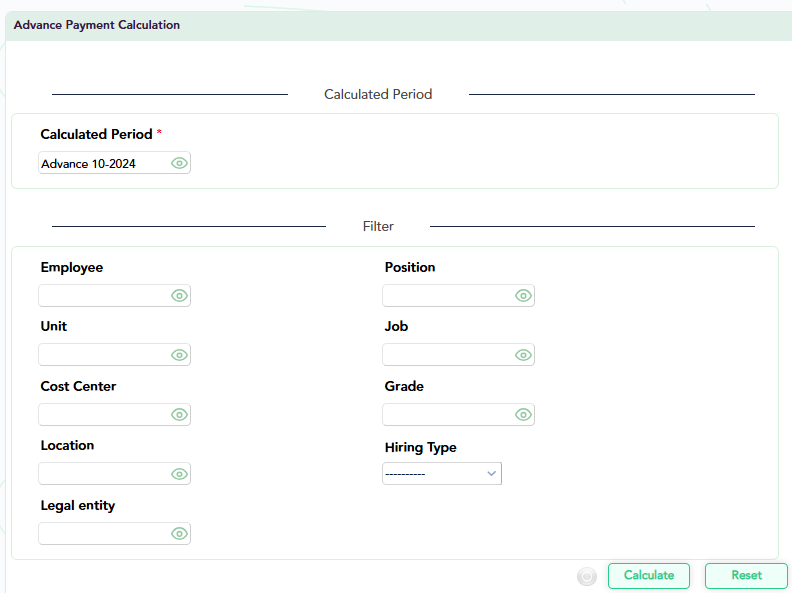The image size is (792, 600).
Task: Open lookup eye icon for Grade
Action: tap(523, 415)
